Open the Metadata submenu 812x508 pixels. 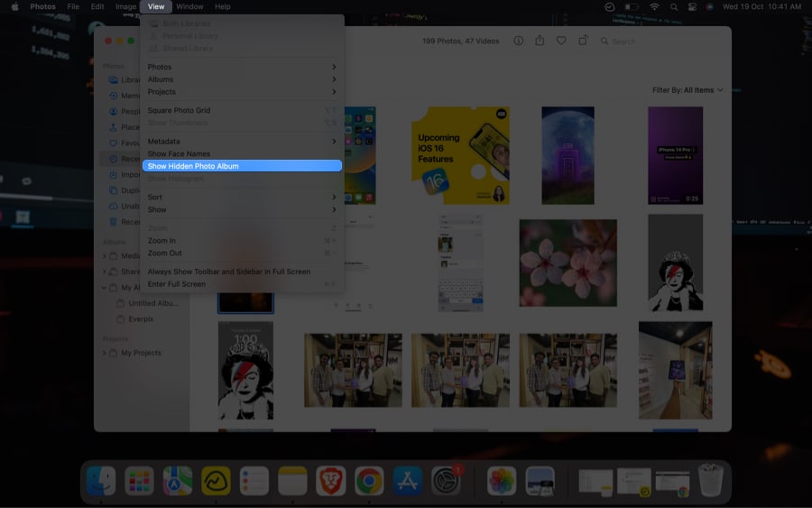[242, 142]
